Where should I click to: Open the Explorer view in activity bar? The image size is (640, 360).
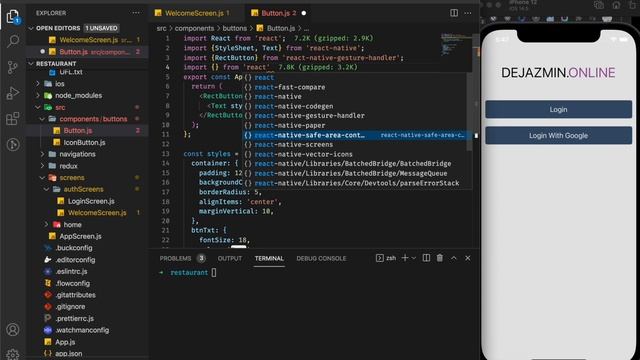pos(13,17)
